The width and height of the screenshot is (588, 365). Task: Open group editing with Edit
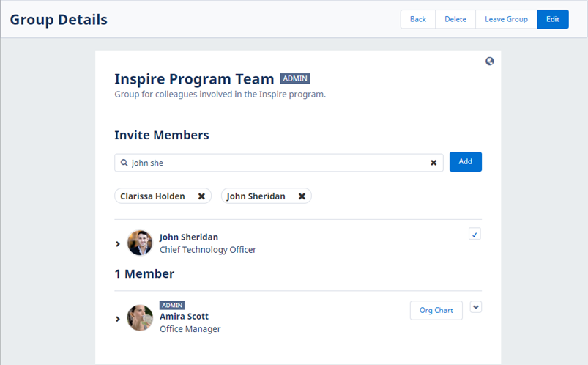pyautogui.click(x=552, y=19)
